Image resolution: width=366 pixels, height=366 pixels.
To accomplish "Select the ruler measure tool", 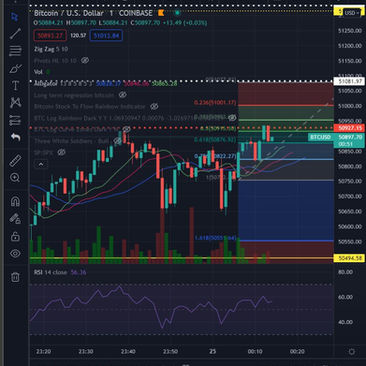I will [15, 160].
